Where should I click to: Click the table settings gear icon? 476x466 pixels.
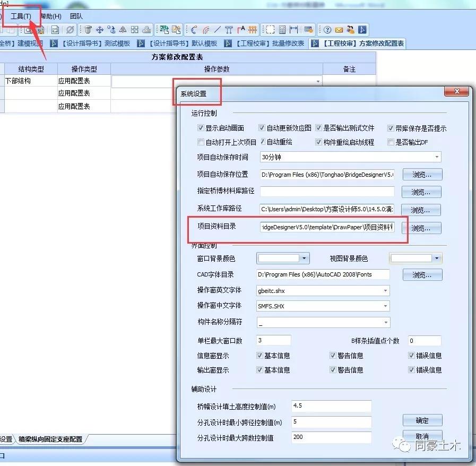pyautogui.click(x=308, y=30)
